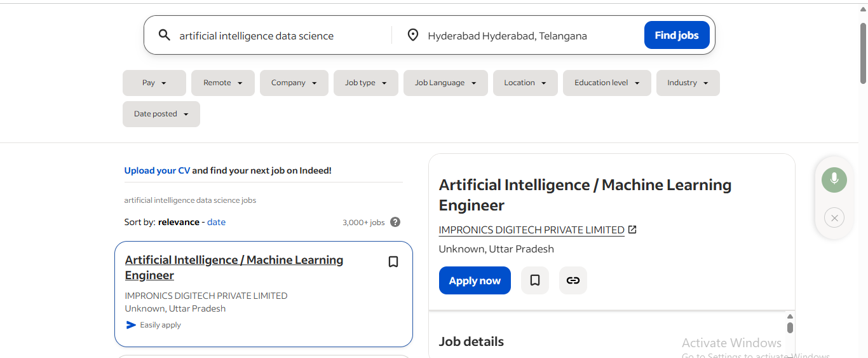The height and width of the screenshot is (358, 868).
Task: Click the location pin icon
Action: click(x=413, y=35)
